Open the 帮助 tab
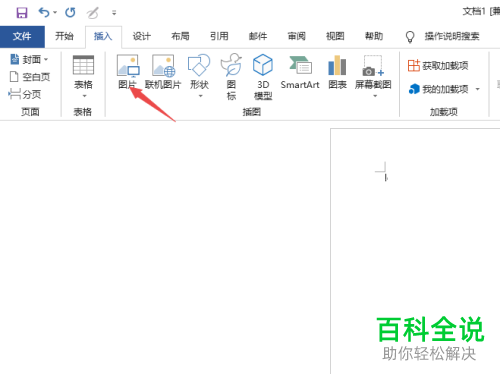The height and width of the screenshot is (374, 500). (374, 36)
